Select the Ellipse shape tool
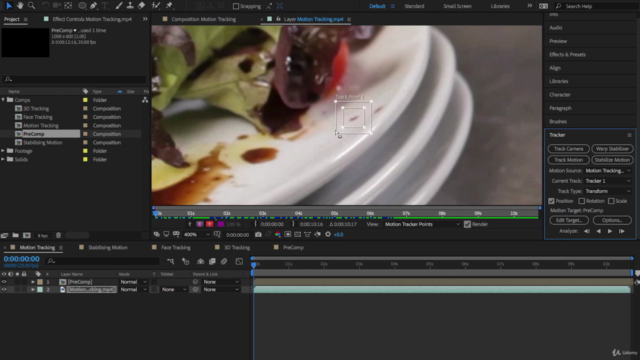 (82, 6)
